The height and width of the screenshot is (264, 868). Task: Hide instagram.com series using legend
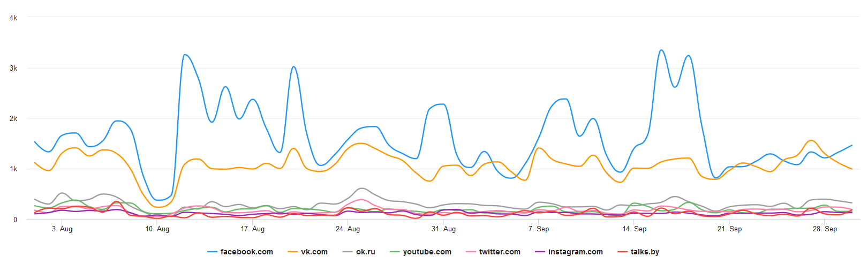tap(575, 252)
